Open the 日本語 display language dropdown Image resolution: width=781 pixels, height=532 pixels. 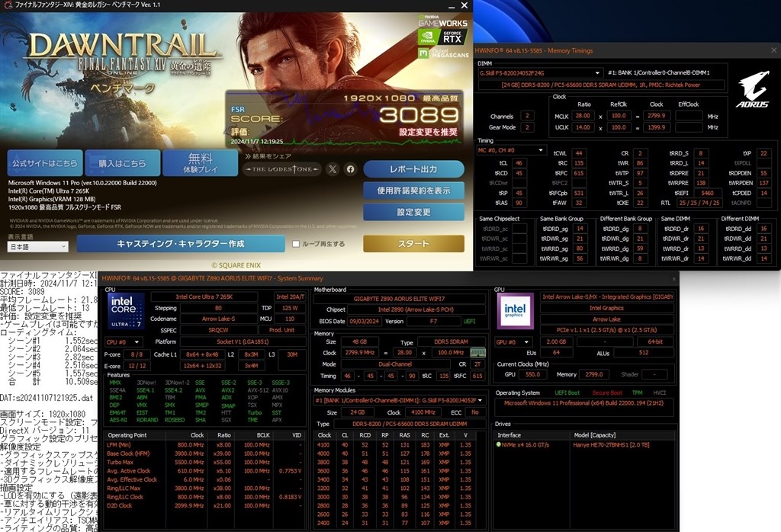(38, 246)
